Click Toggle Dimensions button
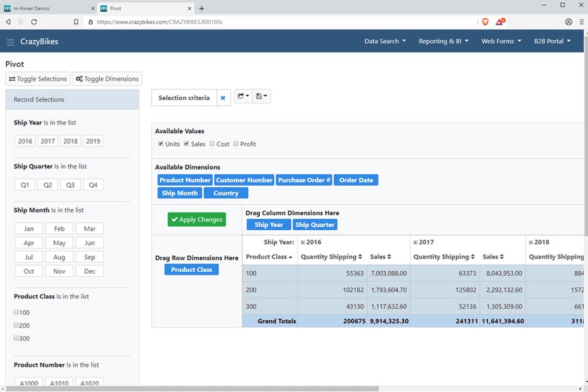This screenshot has height=392, width=588. [x=107, y=79]
